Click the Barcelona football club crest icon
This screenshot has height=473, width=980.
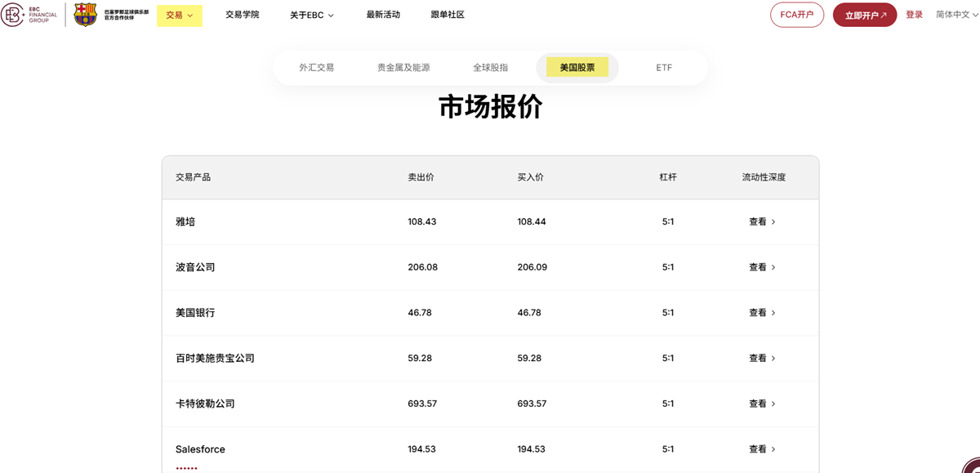(x=84, y=14)
